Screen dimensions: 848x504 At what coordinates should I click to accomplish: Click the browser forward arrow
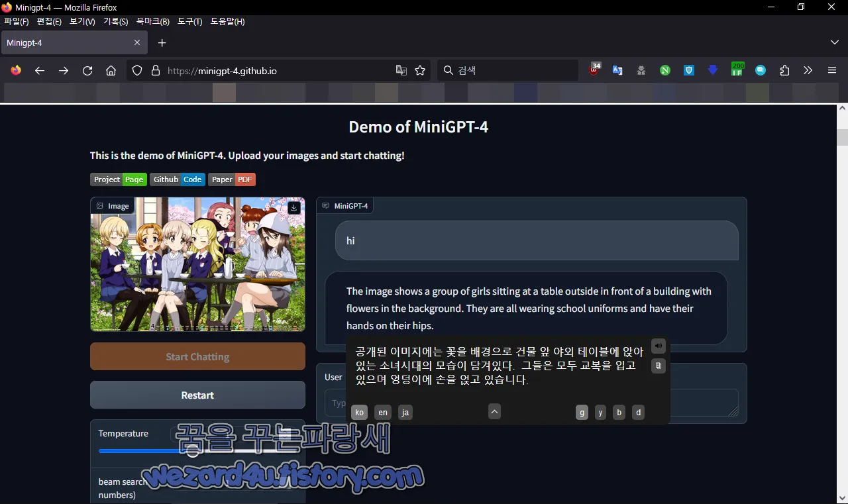click(64, 70)
